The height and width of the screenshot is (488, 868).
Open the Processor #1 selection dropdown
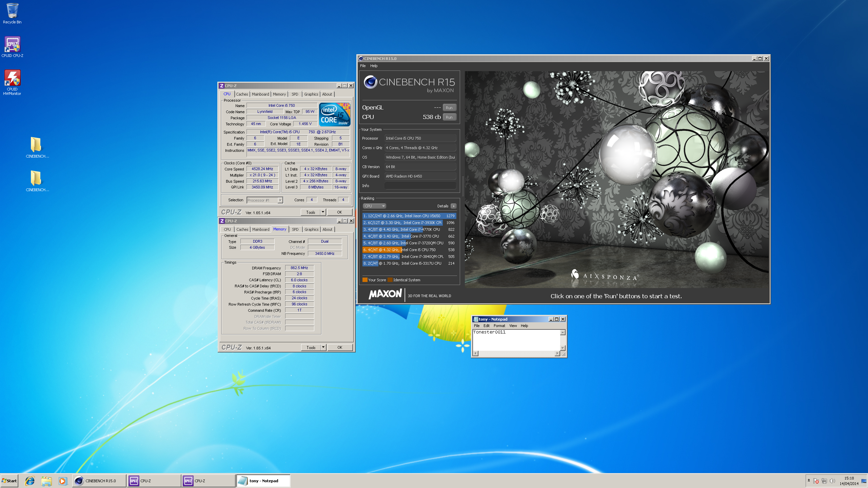pyautogui.click(x=264, y=200)
